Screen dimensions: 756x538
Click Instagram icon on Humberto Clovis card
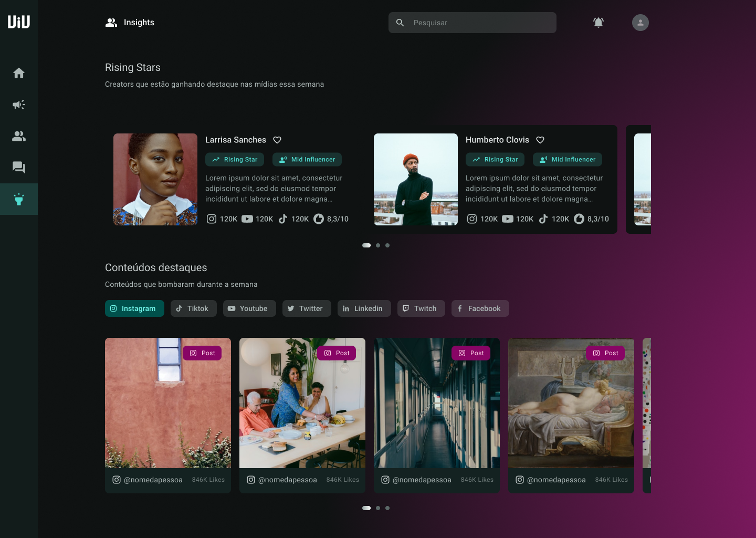pos(472,219)
